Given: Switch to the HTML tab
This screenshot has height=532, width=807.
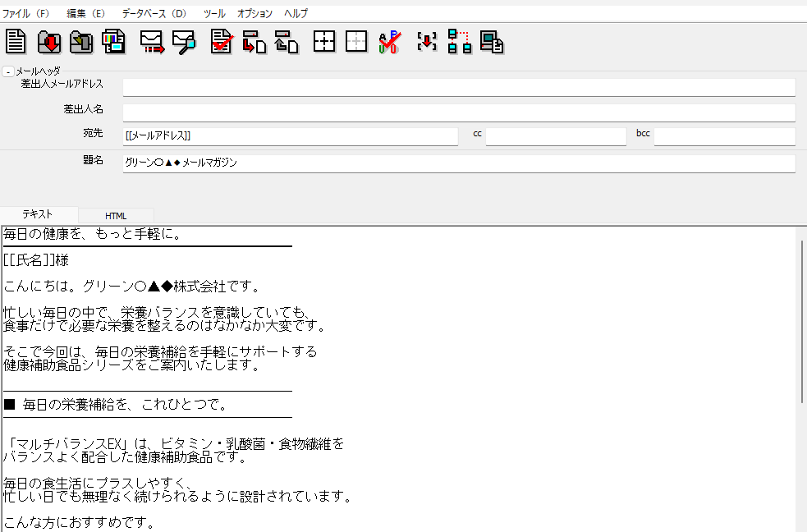Looking at the screenshot, I should [116, 216].
